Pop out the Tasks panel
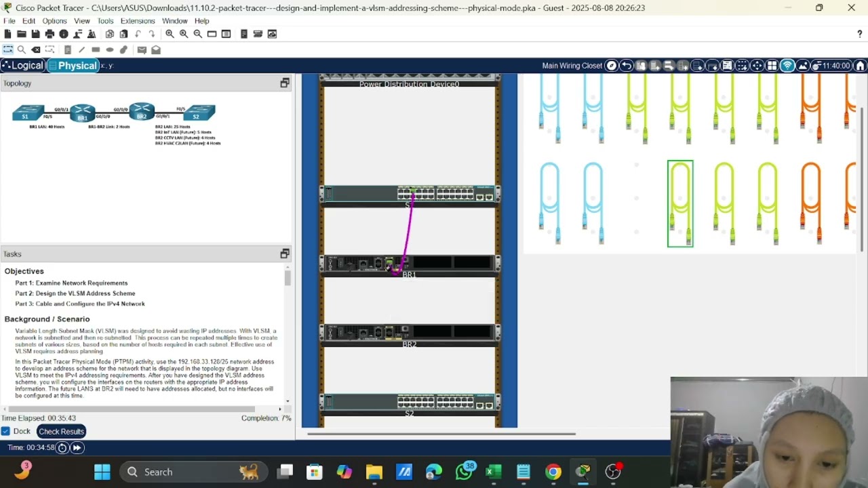This screenshot has height=488, width=868. (285, 253)
